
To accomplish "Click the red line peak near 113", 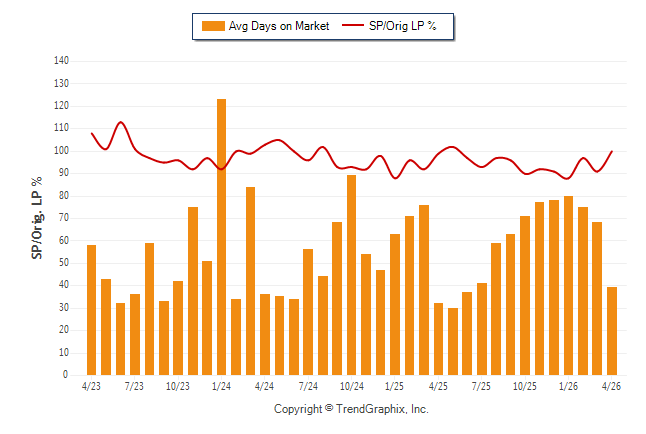I will coord(121,122).
